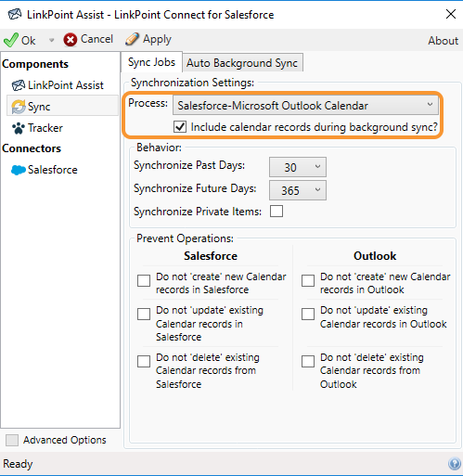Click the Outlook column heading

375,256
